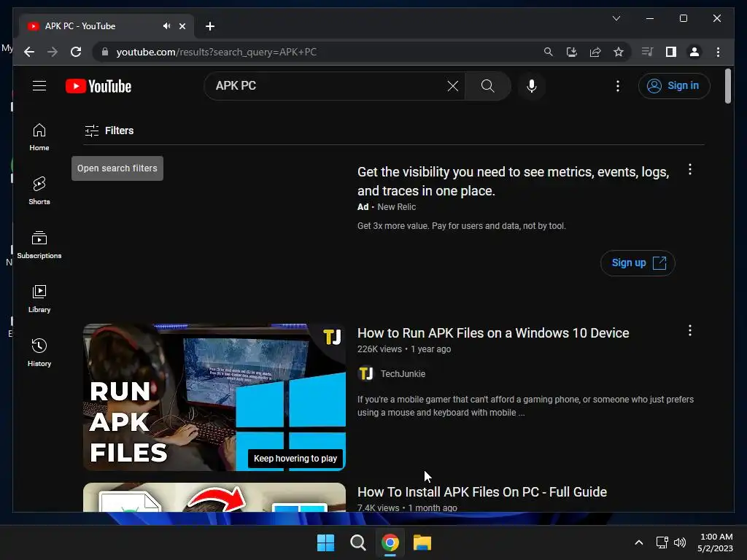
Task: Visit the TechJunkie channel name
Action: click(x=403, y=374)
